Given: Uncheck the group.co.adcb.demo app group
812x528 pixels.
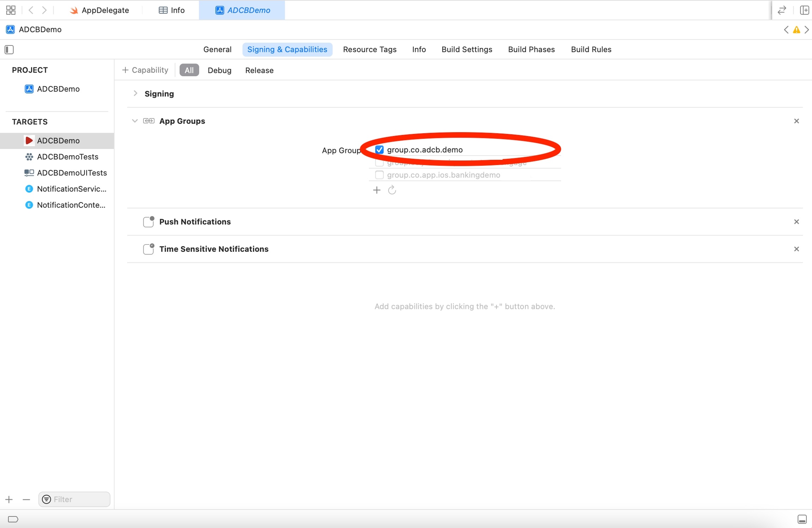Looking at the screenshot, I should (x=379, y=150).
